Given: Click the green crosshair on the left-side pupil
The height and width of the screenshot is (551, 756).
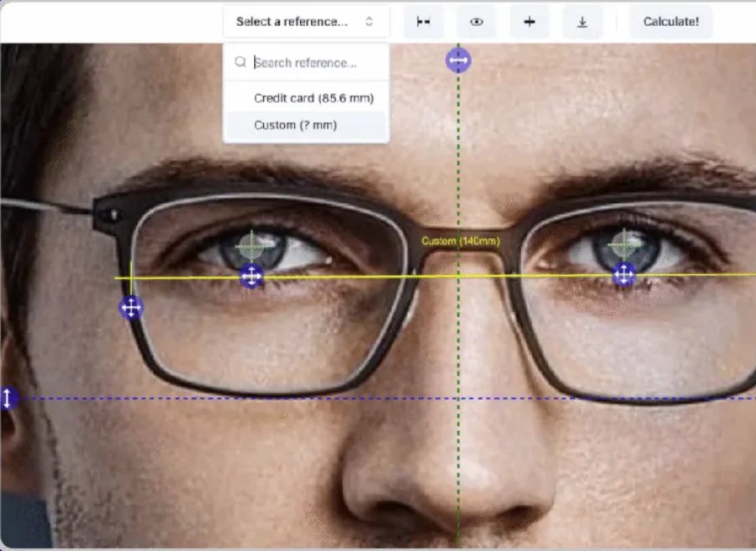Looking at the screenshot, I should point(251,247).
